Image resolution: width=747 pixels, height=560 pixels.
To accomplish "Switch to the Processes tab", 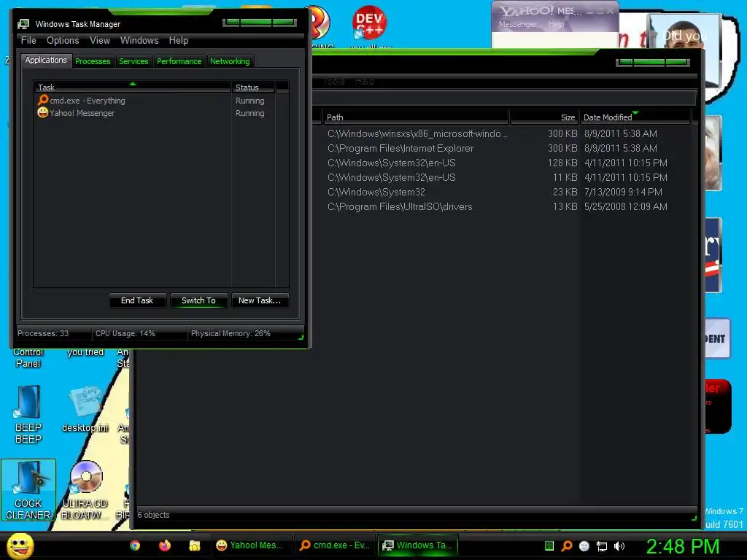I will 93,61.
